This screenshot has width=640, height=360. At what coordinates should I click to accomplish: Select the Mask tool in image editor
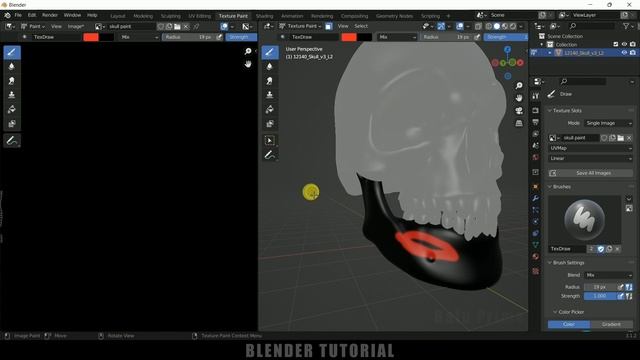12,124
